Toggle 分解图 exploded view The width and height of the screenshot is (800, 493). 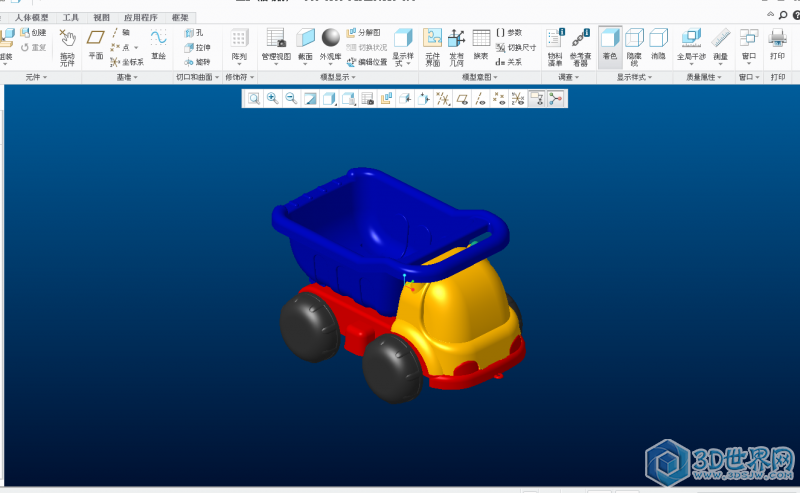tap(363, 33)
